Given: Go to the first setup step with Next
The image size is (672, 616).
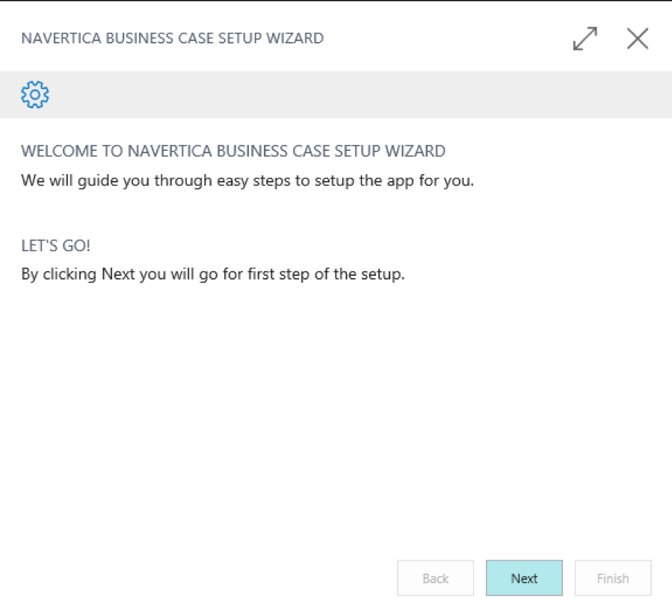Looking at the screenshot, I should click(524, 578).
